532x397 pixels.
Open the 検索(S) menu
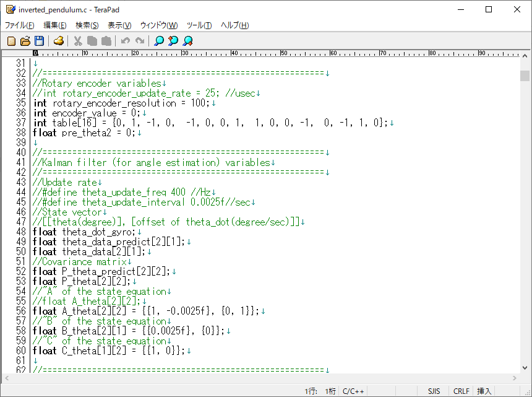coord(87,25)
